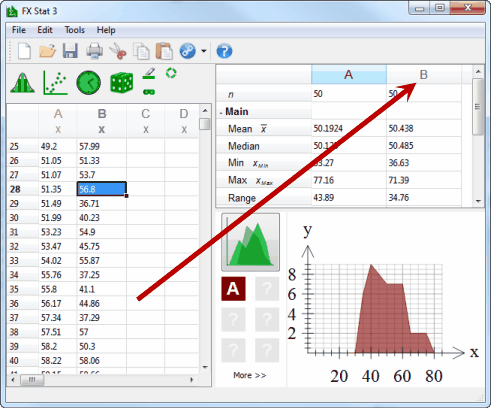Select the scatter plot icon

click(x=55, y=83)
